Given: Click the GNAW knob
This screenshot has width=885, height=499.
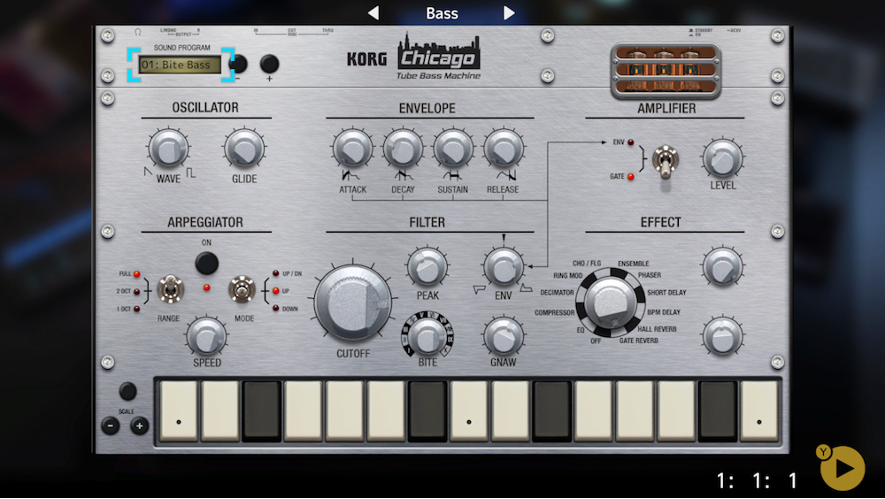Looking at the screenshot, I should coord(503,336).
